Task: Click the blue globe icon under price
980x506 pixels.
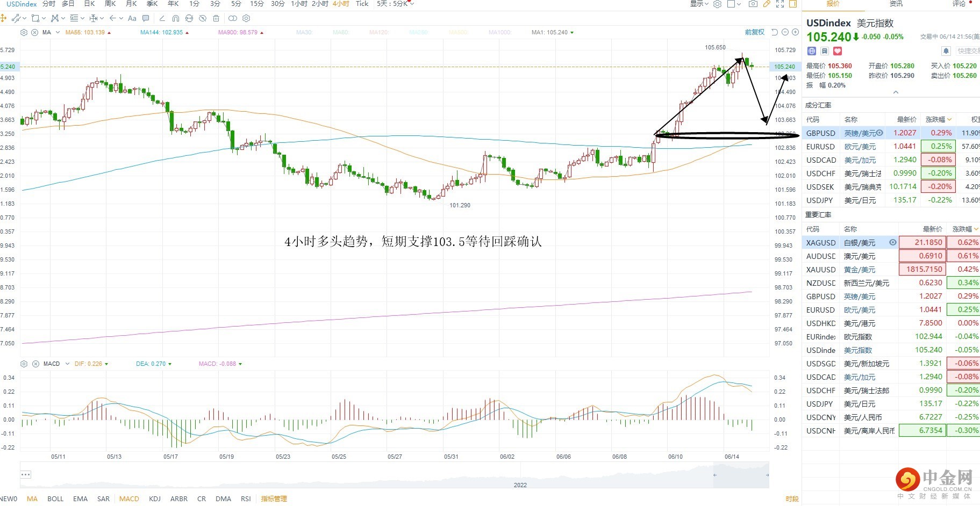Action: 812,51
